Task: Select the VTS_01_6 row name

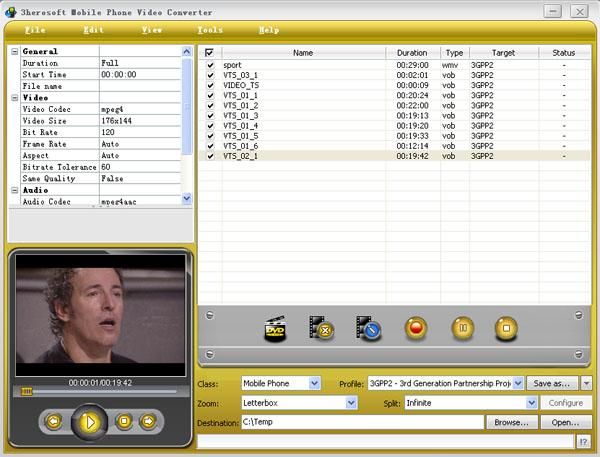Action: click(241, 146)
